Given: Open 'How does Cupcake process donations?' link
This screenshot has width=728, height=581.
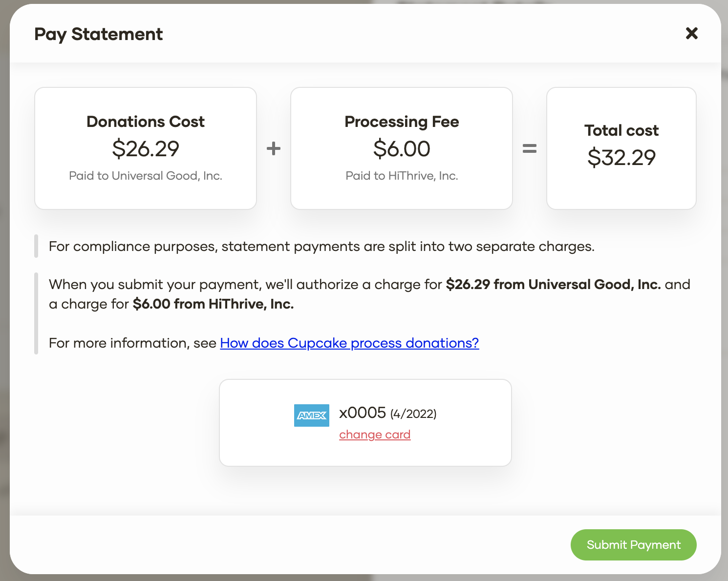Looking at the screenshot, I should click(x=349, y=343).
